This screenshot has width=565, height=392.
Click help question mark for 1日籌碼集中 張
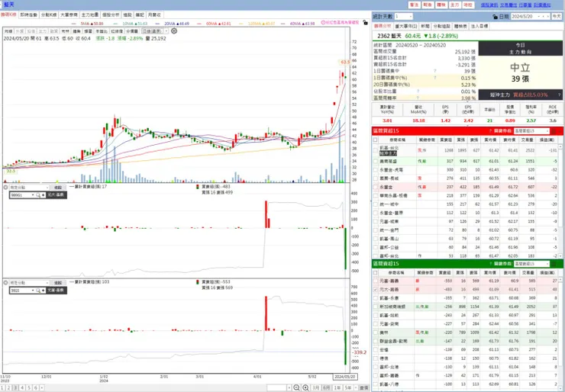pyautogui.click(x=435, y=71)
